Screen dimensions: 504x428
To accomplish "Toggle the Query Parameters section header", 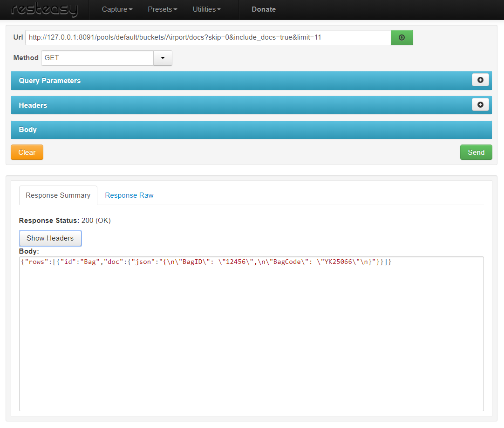I will coord(50,81).
